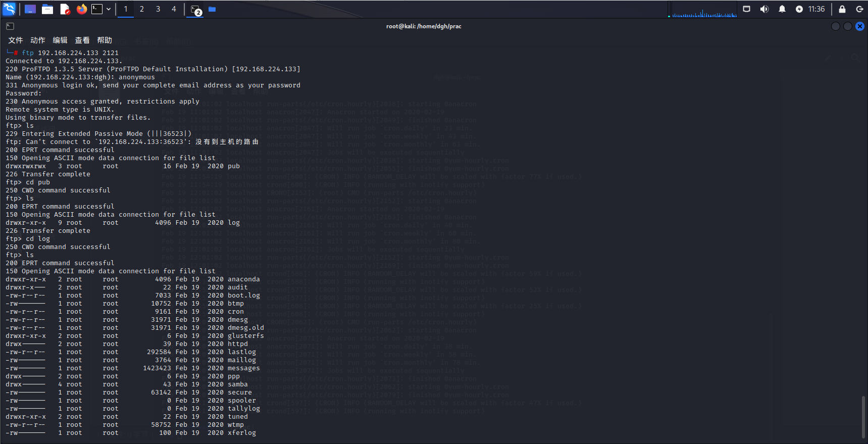Lock the screen with the padlock icon
The height and width of the screenshot is (444, 868).
pyautogui.click(x=842, y=9)
